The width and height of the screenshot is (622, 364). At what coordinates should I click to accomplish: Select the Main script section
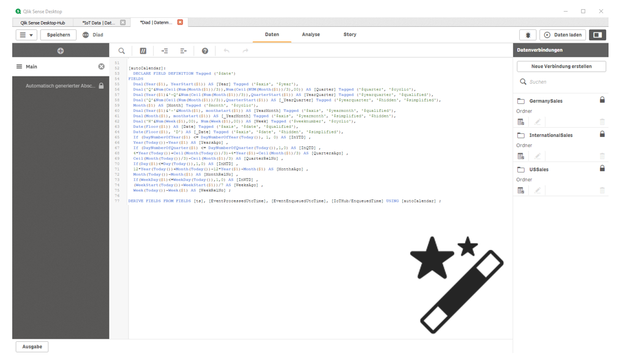pyautogui.click(x=60, y=67)
